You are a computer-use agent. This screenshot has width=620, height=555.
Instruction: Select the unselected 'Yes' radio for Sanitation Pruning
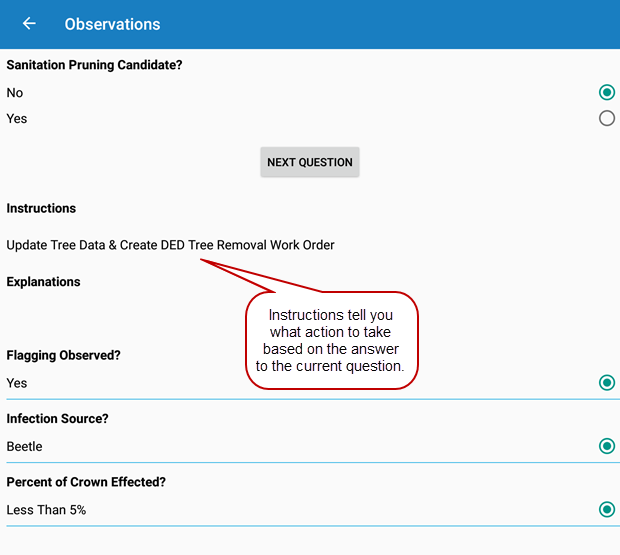pyautogui.click(x=606, y=119)
